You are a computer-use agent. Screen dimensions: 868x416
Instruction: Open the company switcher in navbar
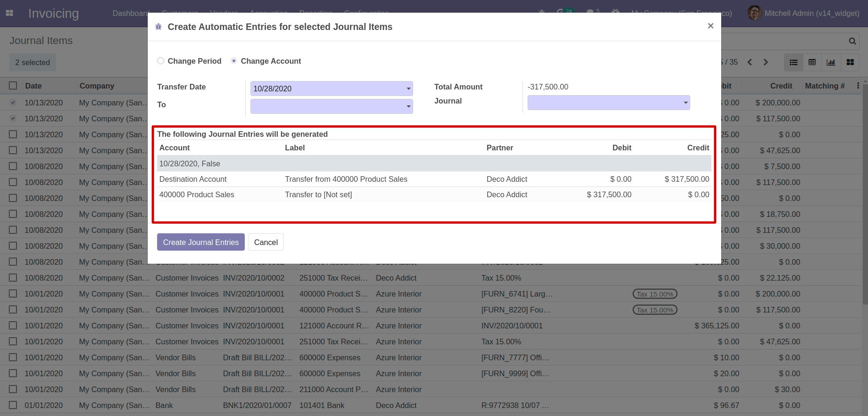click(681, 10)
